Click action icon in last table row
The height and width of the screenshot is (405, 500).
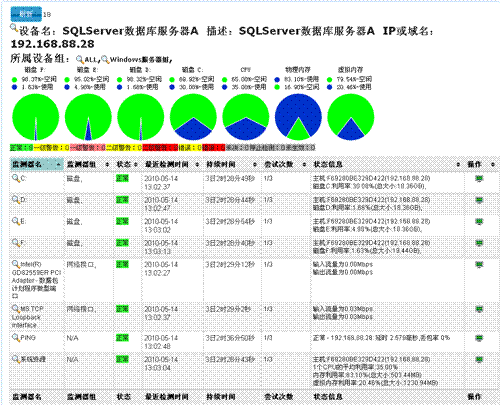(x=479, y=359)
